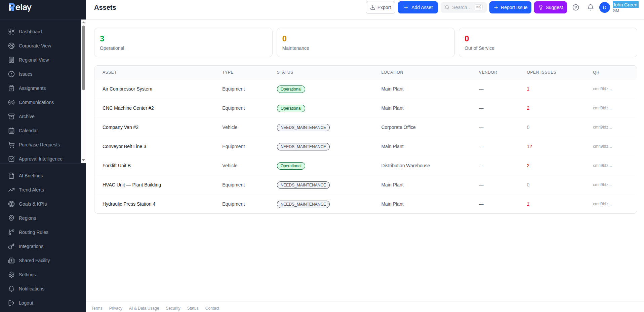
Task: Click the sidebar scrollbar thumb
Action: pyautogui.click(x=83, y=57)
